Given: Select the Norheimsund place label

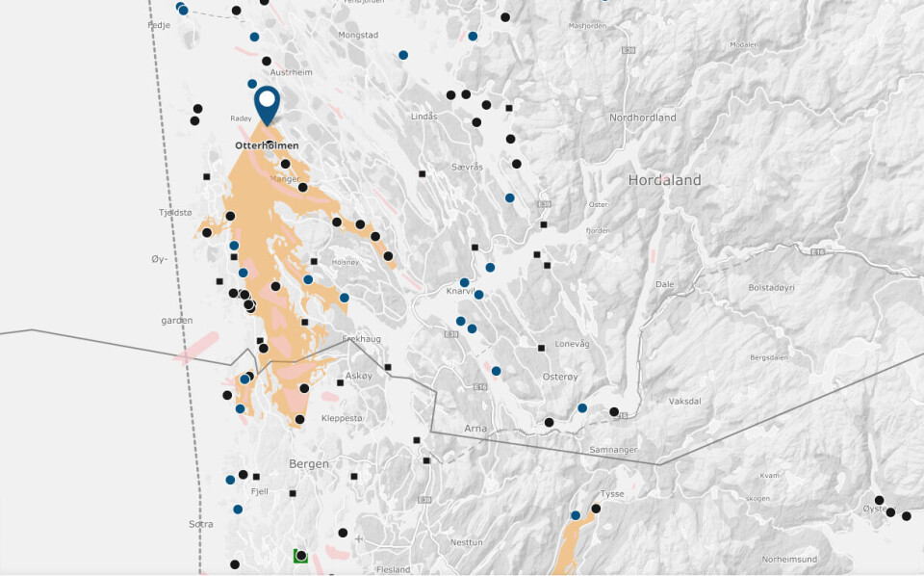Looking at the screenshot, I should [x=789, y=559].
